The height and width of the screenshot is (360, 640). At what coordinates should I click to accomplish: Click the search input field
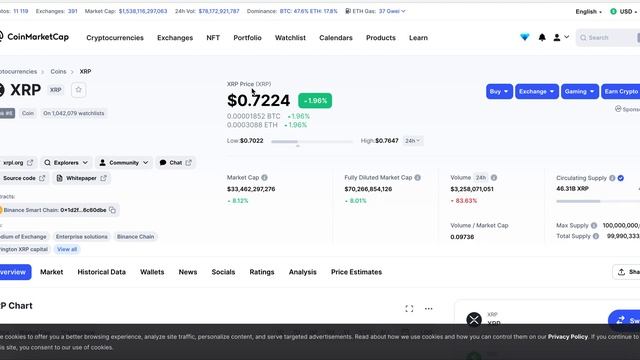608,38
